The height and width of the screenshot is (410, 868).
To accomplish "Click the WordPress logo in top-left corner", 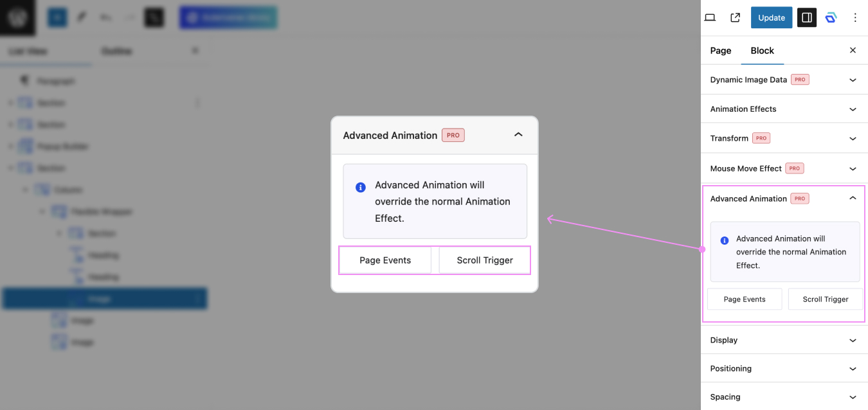I will click(17, 17).
